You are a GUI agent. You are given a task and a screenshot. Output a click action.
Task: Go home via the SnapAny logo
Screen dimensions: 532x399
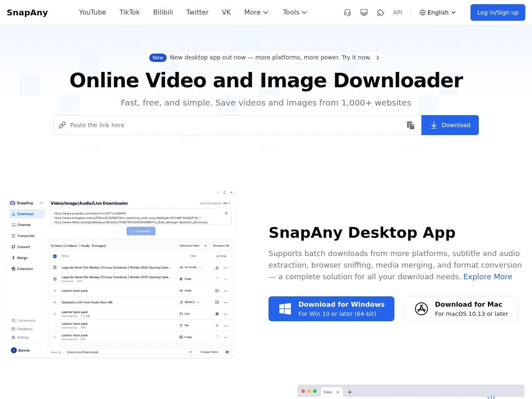(x=27, y=12)
